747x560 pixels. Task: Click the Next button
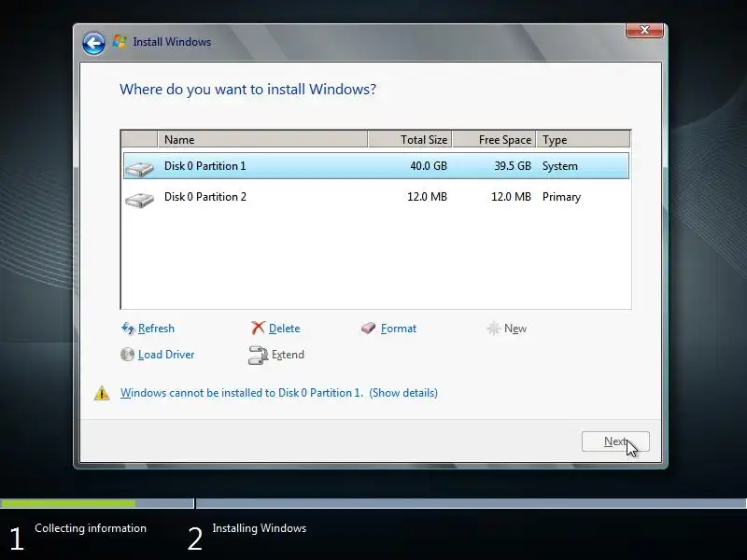pos(615,441)
